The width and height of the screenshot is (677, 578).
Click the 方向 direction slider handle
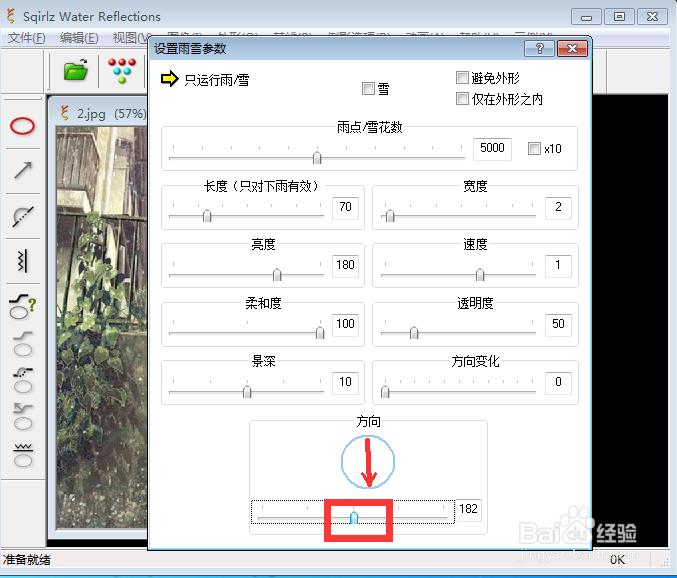point(354,517)
